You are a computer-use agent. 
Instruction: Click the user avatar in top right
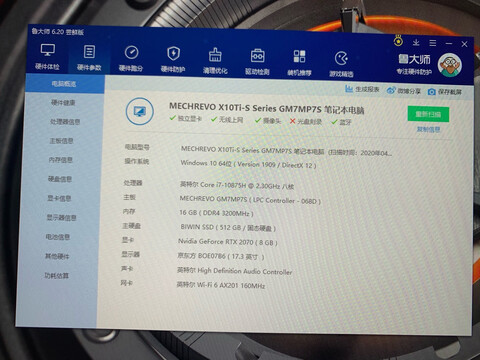[450, 65]
